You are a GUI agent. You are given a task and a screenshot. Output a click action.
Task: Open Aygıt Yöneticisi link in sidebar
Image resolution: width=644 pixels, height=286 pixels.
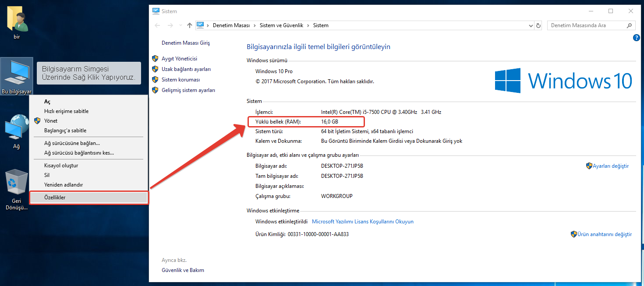(x=179, y=59)
